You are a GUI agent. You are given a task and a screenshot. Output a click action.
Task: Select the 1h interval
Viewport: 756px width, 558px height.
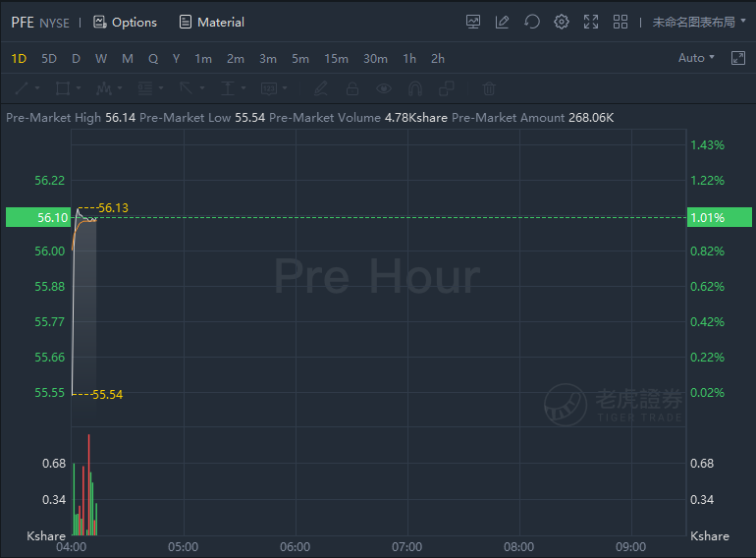click(409, 59)
